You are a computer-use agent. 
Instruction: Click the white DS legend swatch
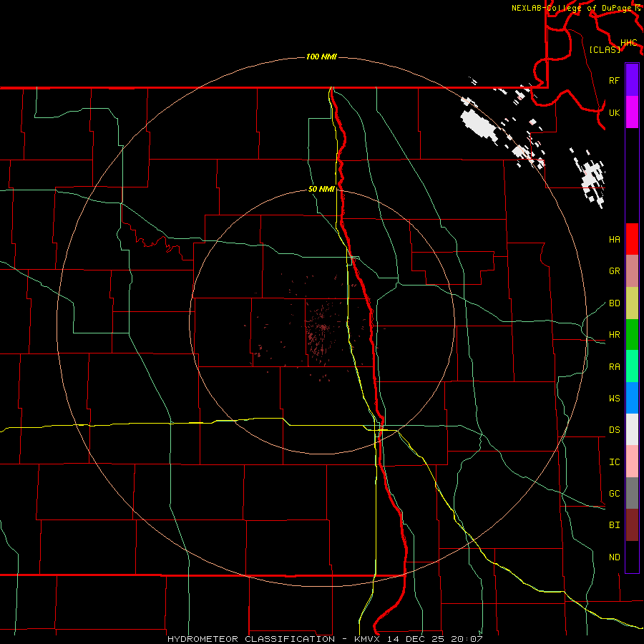tap(632, 429)
